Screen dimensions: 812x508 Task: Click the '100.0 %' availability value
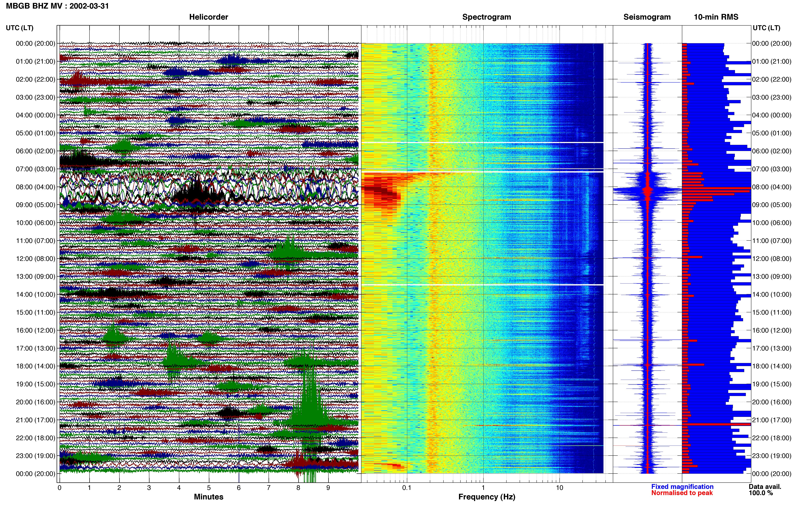[x=761, y=493]
